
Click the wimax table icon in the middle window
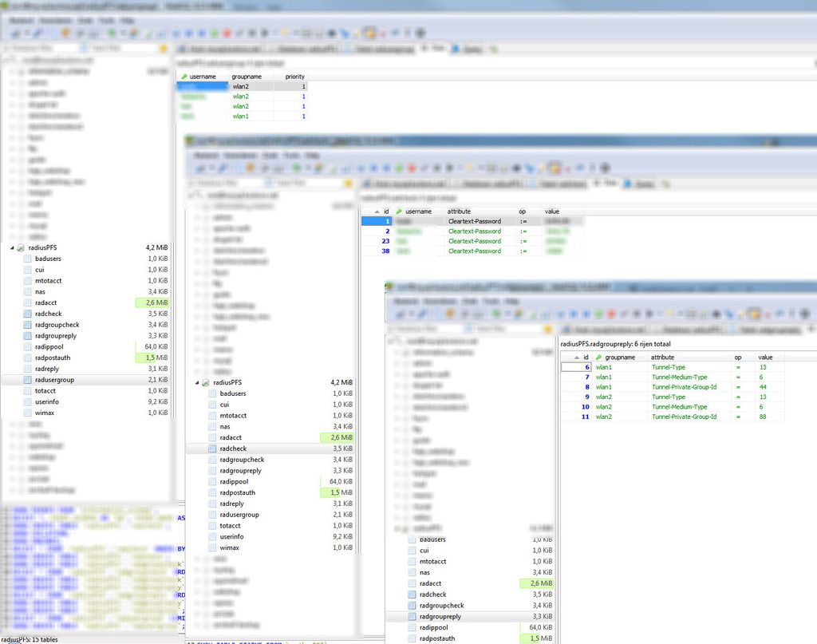(x=212, y=547)
